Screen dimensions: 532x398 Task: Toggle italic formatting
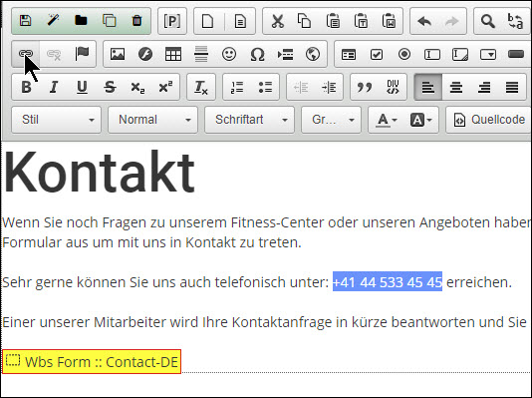[x=54, y=87]
